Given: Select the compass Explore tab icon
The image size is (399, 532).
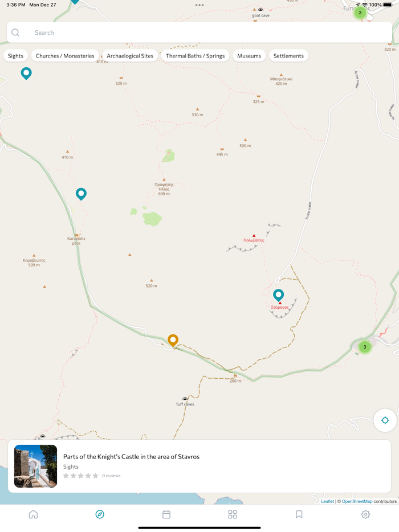Looking at the screenshot, I should pos(100,514).
